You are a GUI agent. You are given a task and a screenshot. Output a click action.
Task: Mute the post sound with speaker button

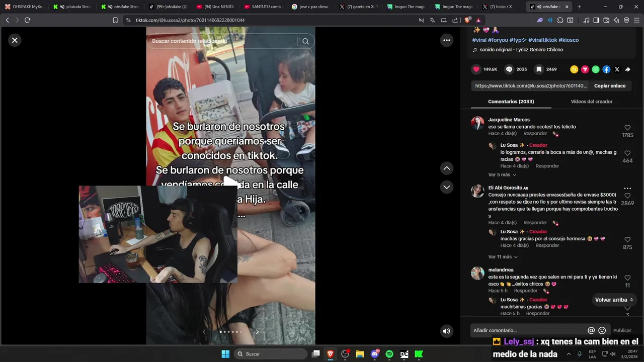click(x=446, y=331)
